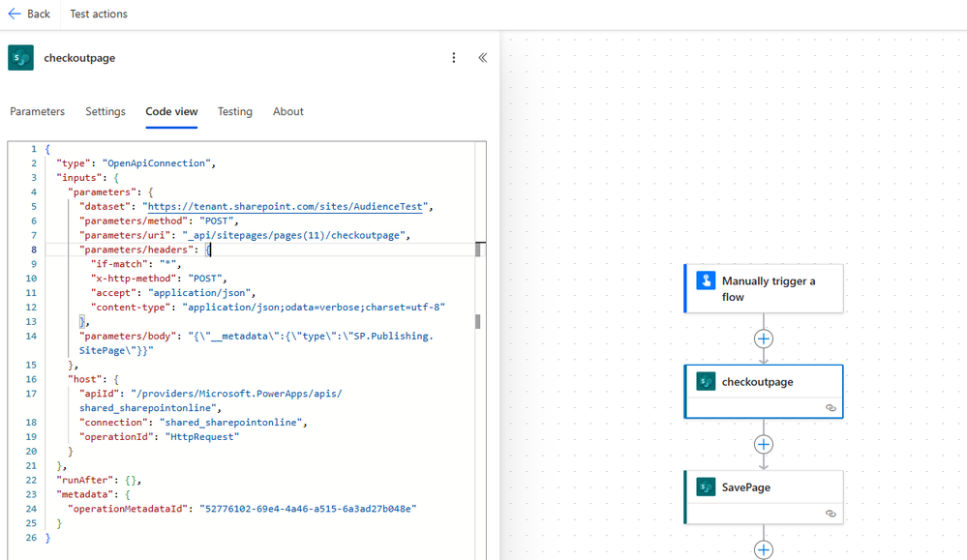This screenshot has width=967, height=560.
Task: Insert step after Manually trigger a flow
Action: click(764, 339)
